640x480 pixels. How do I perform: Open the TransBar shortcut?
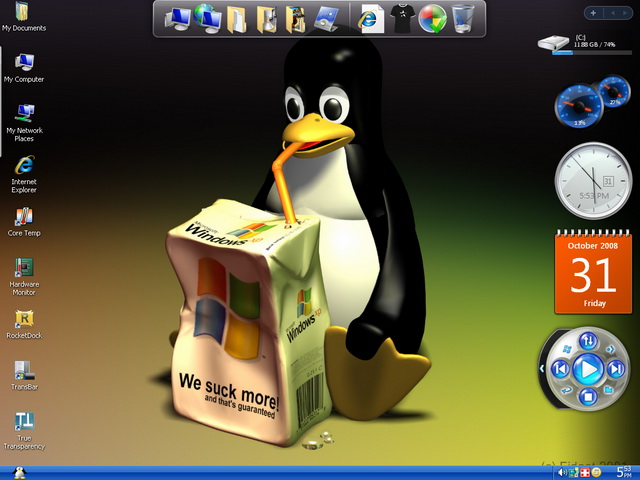24,376
